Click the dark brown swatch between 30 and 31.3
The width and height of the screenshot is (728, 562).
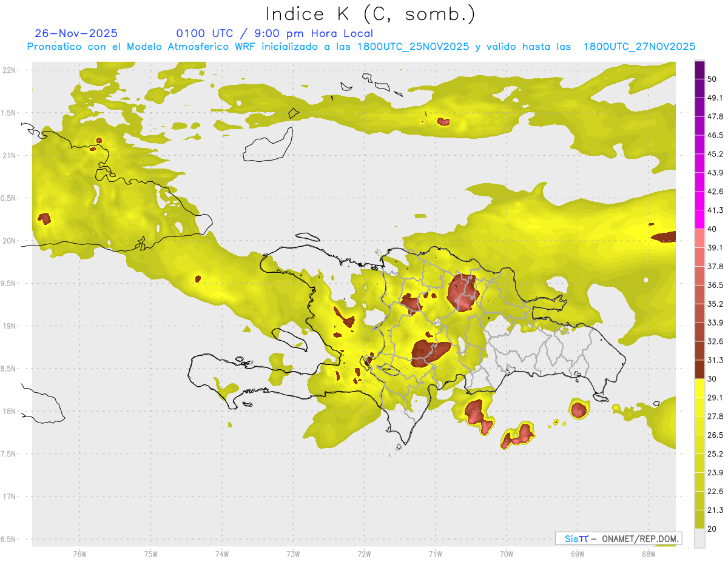[x=699, y=369]
